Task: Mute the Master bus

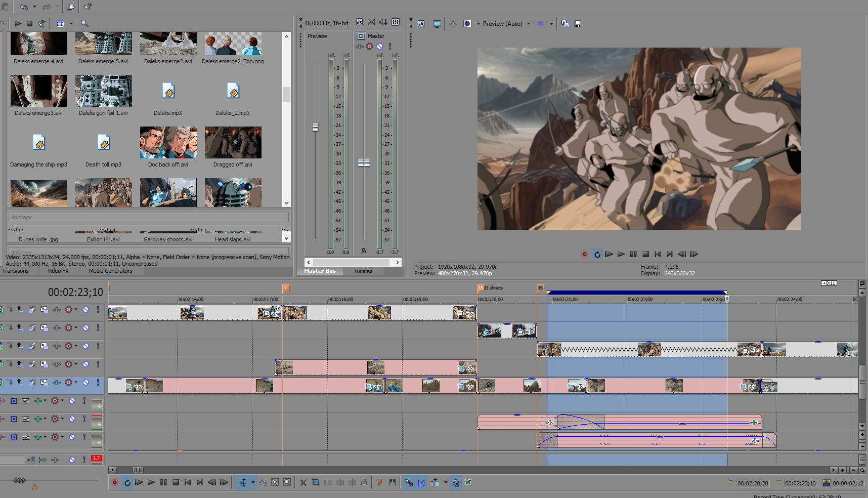Action: tap(380, 46)
